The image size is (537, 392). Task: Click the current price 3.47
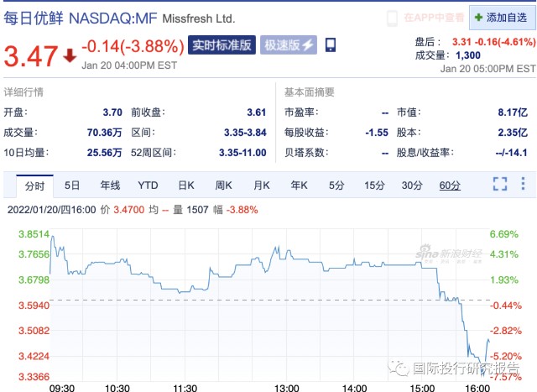pyautogui.click(x=31, y=56)
